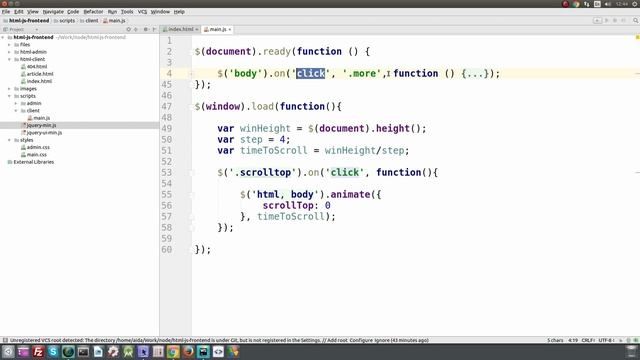
Task: Open Project panel settings gear
Action: click(146, 29)
